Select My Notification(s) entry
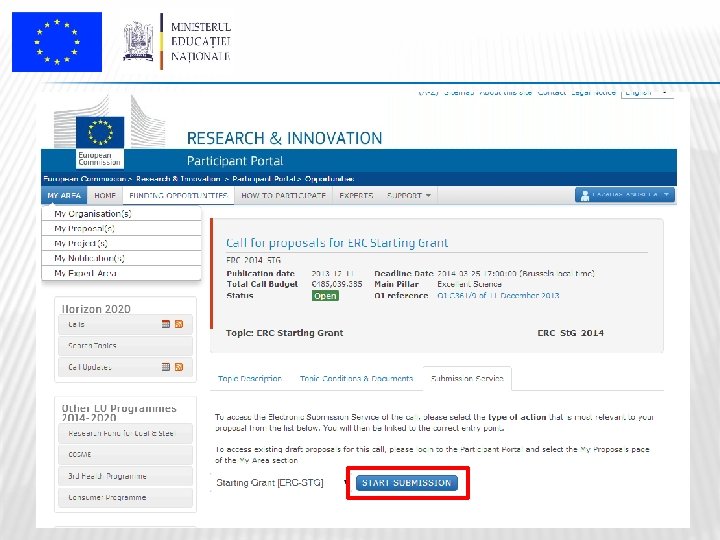 click(121, 258)
